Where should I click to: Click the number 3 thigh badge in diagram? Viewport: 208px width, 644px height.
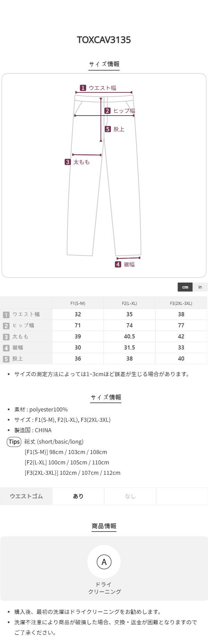(68, 162)
